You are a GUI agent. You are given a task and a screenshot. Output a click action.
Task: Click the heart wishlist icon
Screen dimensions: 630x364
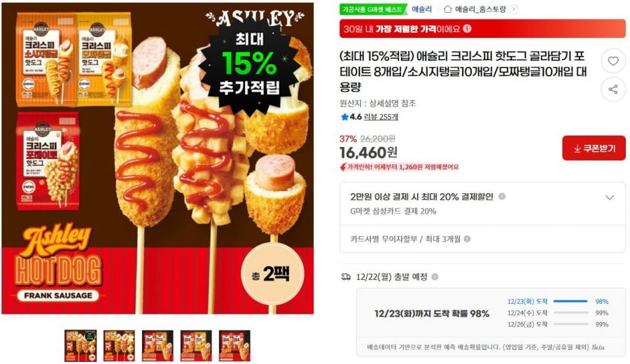[x=612, y=61]
